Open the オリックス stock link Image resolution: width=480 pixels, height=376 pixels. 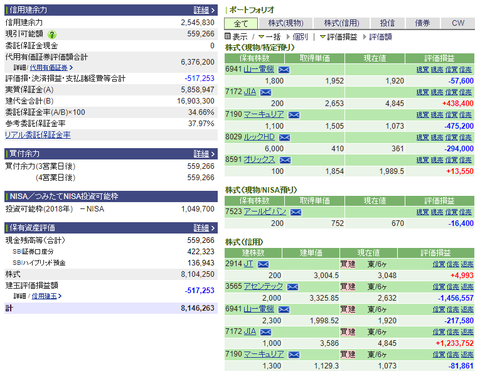[x=259, y=160]
